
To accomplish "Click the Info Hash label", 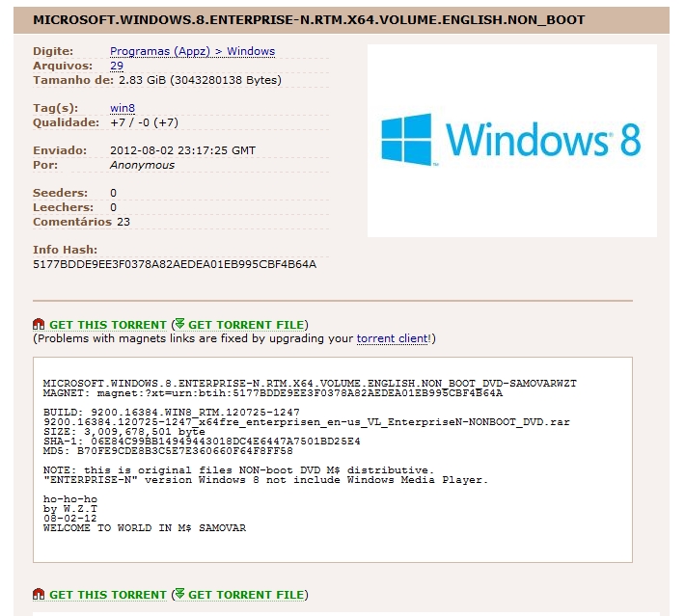I will [x=65, y=250].
